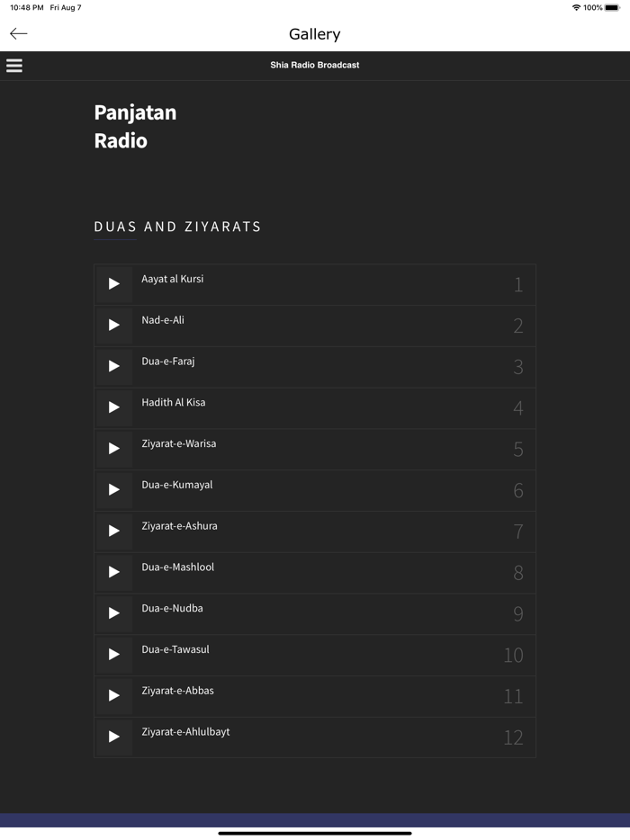Select the Shia Radio Broadcast header
This screenshot has height=840, width=630.
pos(315,65)
